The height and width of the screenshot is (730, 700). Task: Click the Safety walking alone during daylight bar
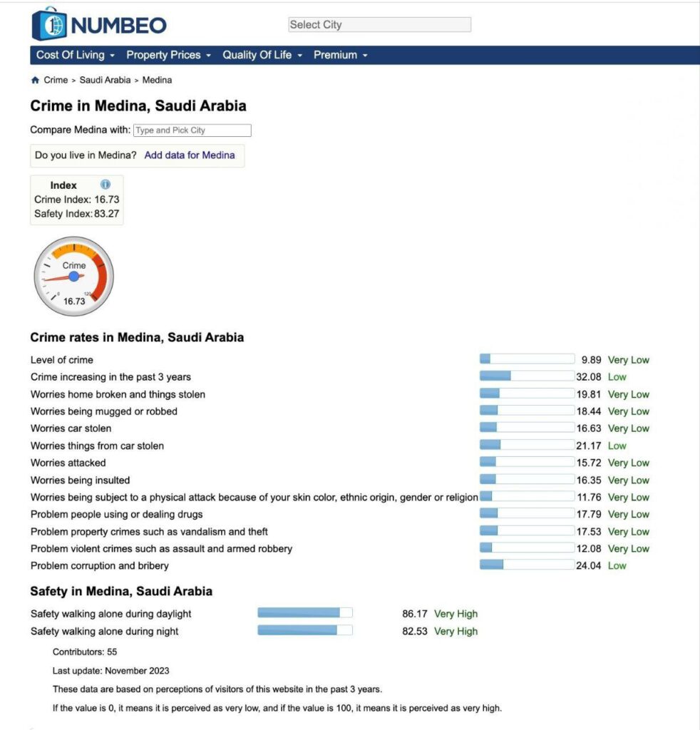click(x=305, y=612)
